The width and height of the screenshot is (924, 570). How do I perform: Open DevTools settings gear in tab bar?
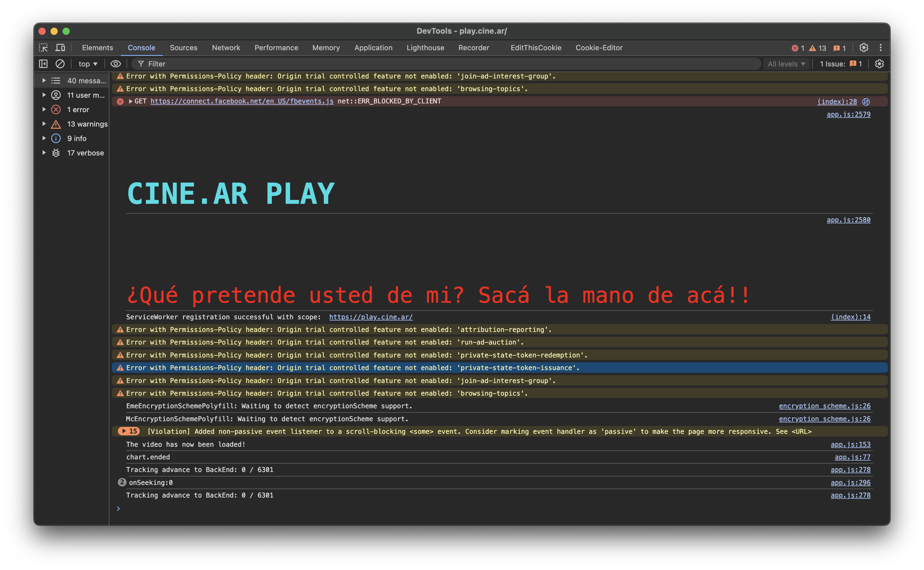pyautogui.click(x=864, y=47)
